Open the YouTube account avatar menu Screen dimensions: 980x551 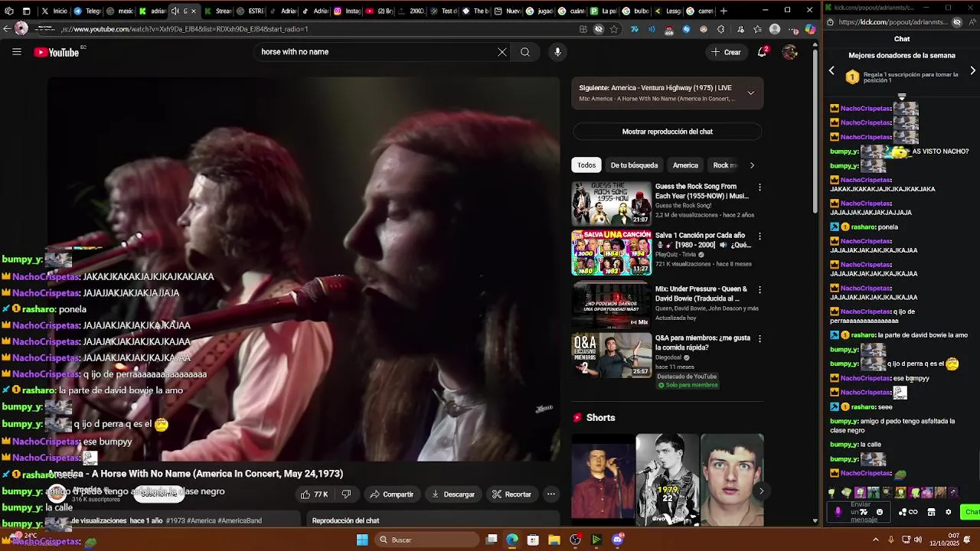click(790, 52)
